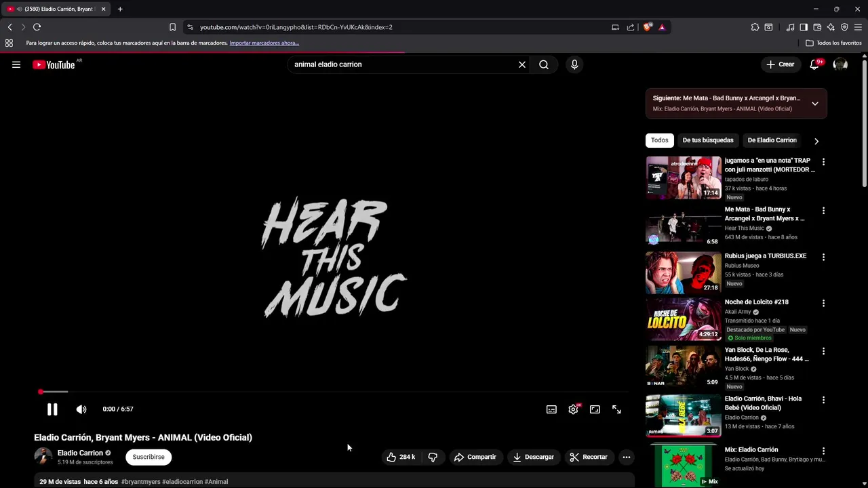
Task: Enter fullscreen on the player
Action: pyautogui.click(x=616, y=409)
